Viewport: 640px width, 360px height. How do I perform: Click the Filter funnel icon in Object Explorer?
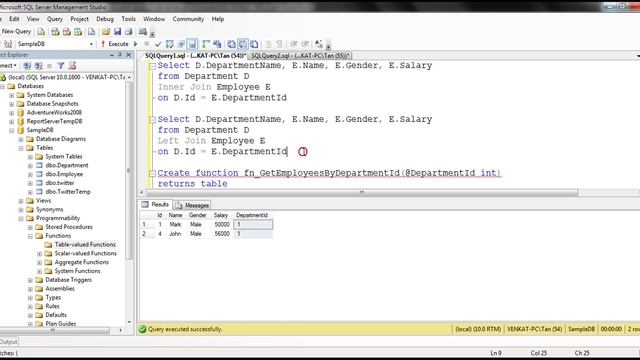(61, 65)
